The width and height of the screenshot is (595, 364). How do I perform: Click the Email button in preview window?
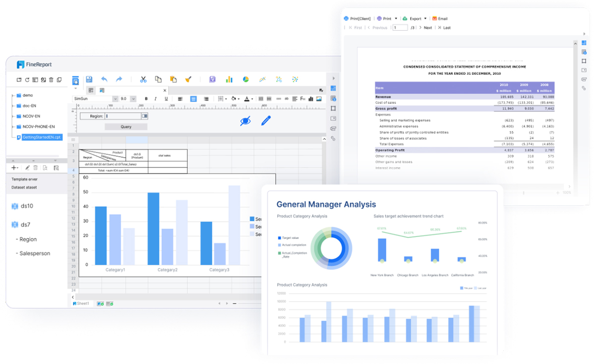[x=439, y=18]
